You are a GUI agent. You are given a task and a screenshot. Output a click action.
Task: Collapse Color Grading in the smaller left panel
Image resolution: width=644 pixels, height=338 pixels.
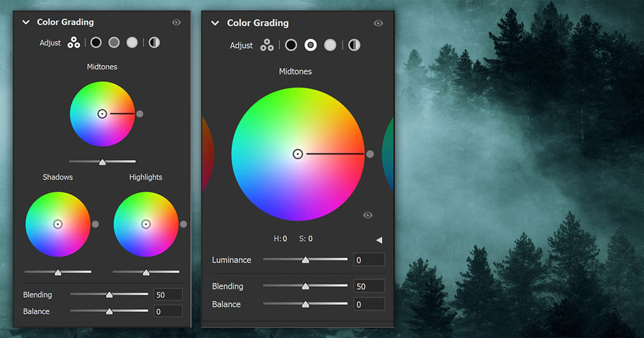pos(25,22)
